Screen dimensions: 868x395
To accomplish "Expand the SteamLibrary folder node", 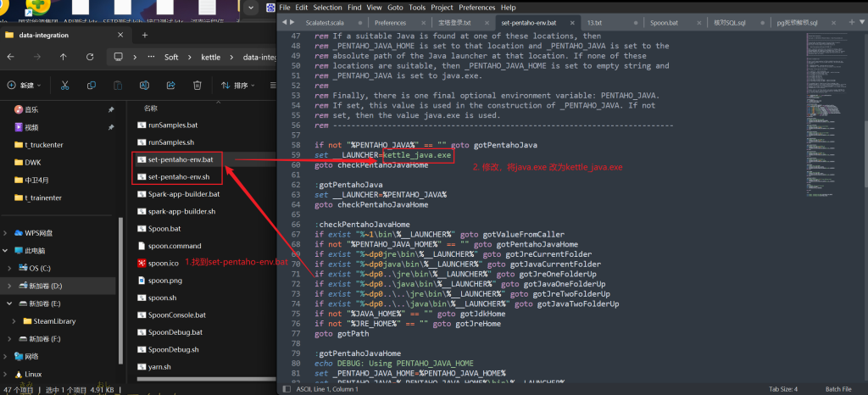I will tap(15, 321).
